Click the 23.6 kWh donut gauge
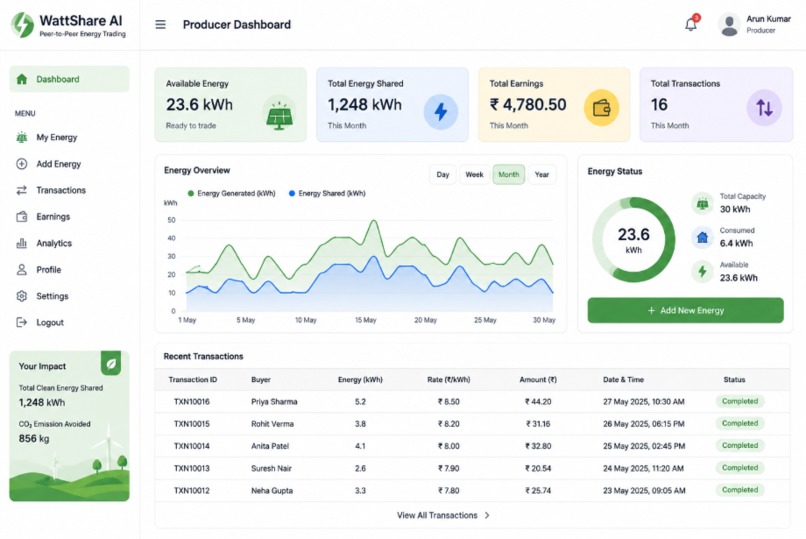 click(x=633, y=239)
